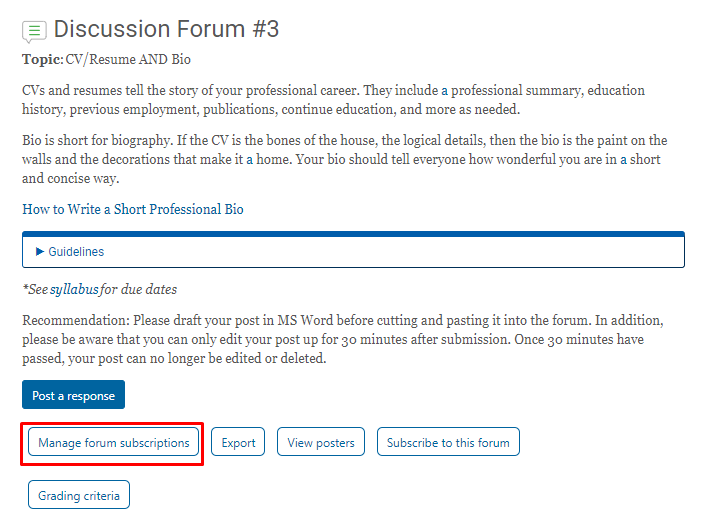Screen dimensions: 726x523
Task: Click the forum speech-bubble icon beside the title
Action: pyautogui.click(x=34, y=31)
